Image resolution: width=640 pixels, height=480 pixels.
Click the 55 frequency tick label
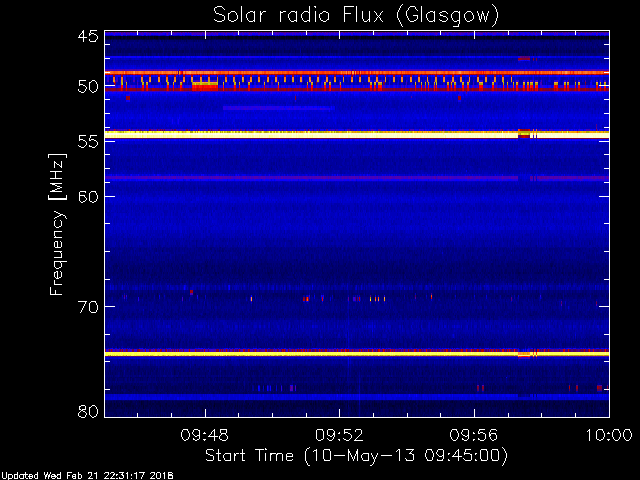[x=88, y=142]
